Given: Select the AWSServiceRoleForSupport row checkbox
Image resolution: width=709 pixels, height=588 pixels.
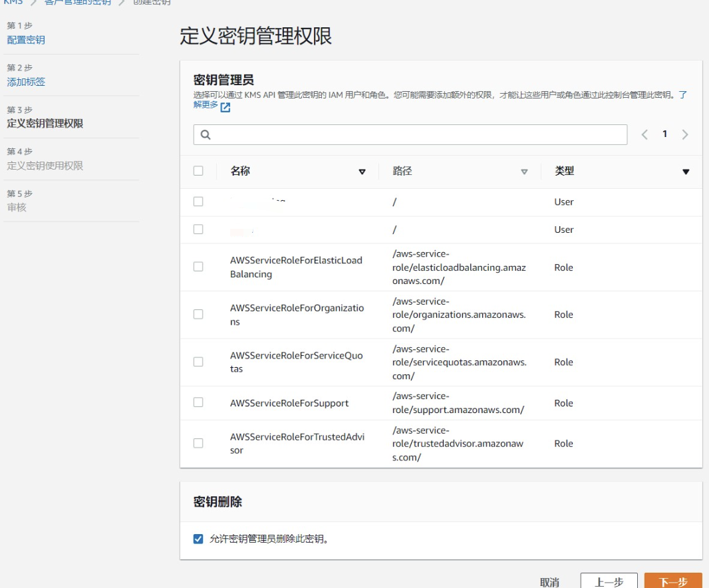Looking at the screenshot, I should click(198, 402).
